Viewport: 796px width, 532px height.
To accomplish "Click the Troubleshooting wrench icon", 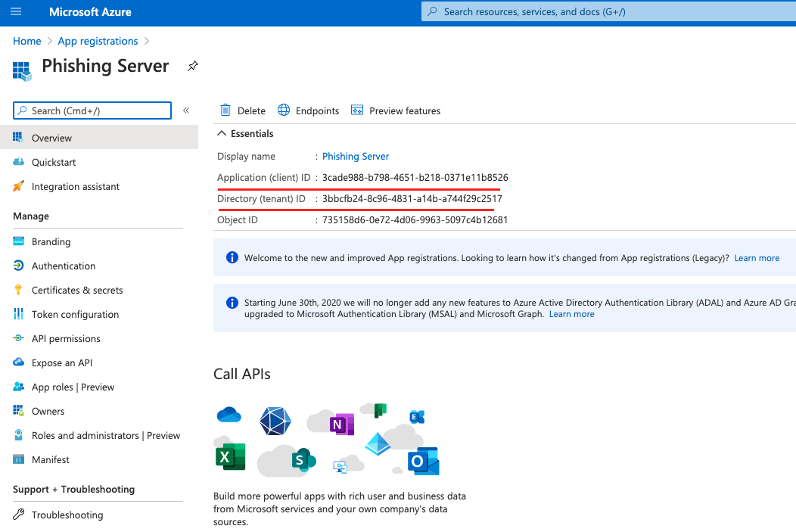I will coord(18,515).
